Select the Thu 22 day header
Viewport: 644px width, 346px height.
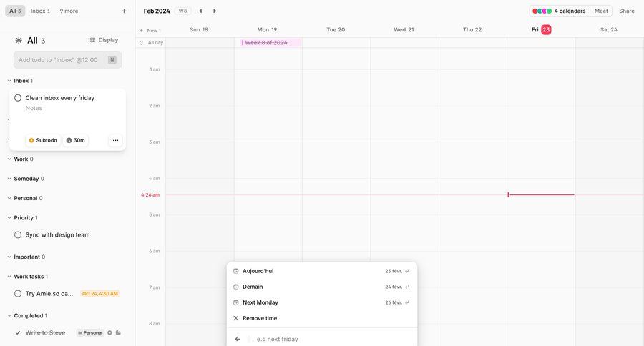tap(472, 29)
